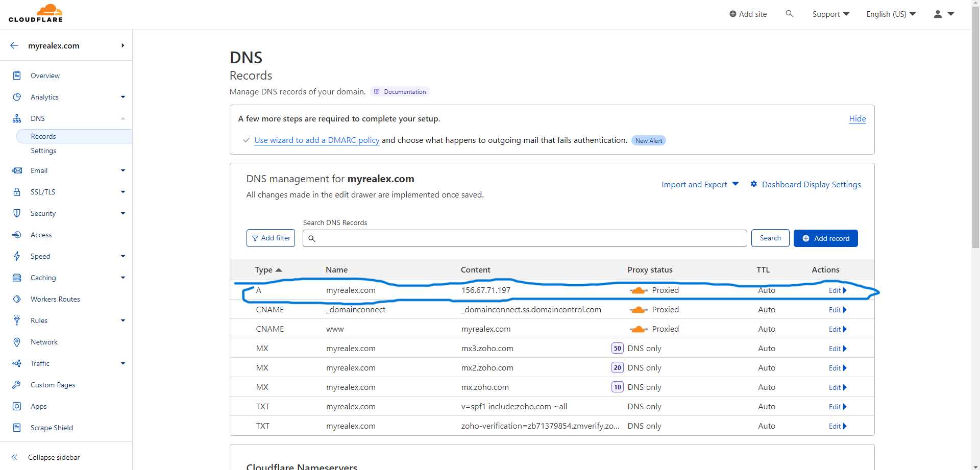Select Records under DNS

74,136
